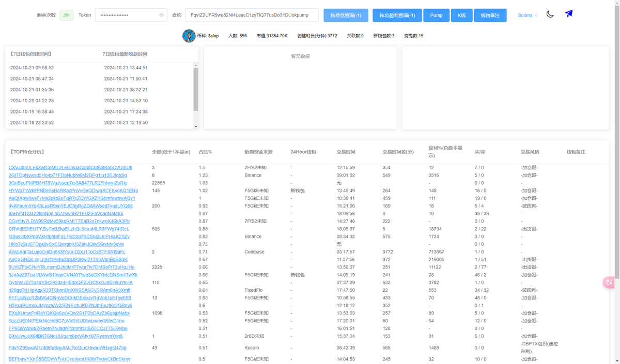Open wallet link FP6Q9Wpw8ZRbetn7NJsdr...
Viewport: 620px width, 364px height.
[68, 328]
